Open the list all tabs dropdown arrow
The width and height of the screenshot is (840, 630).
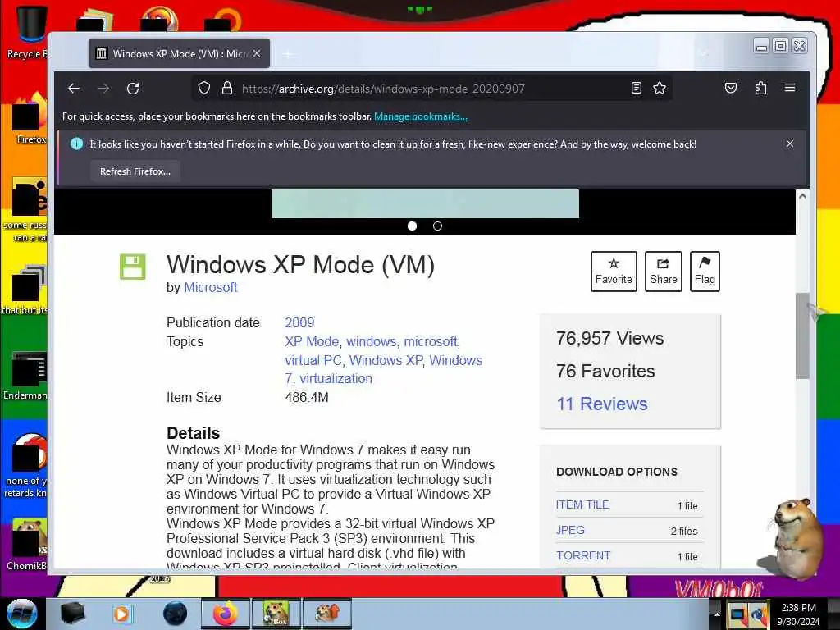704,53
